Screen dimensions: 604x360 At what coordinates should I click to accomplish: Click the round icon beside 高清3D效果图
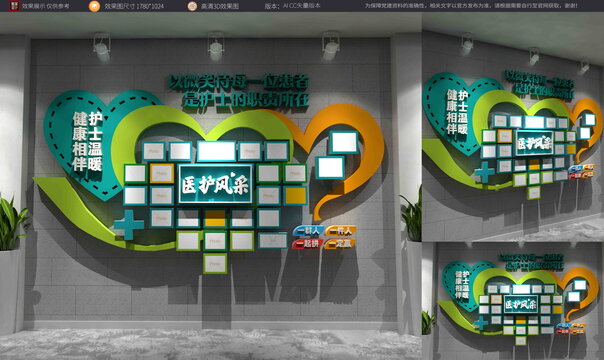click(x=192, y=6)
